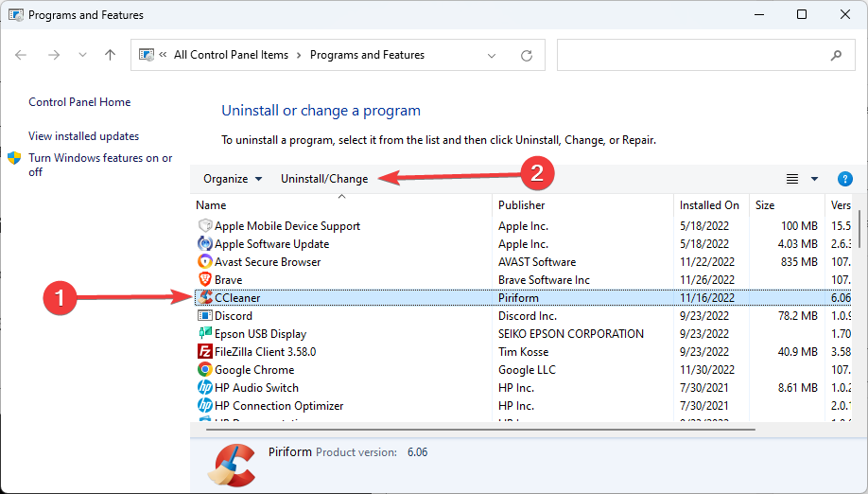
Task: Click the Google Chrome icon
Action: coord(205,369)
